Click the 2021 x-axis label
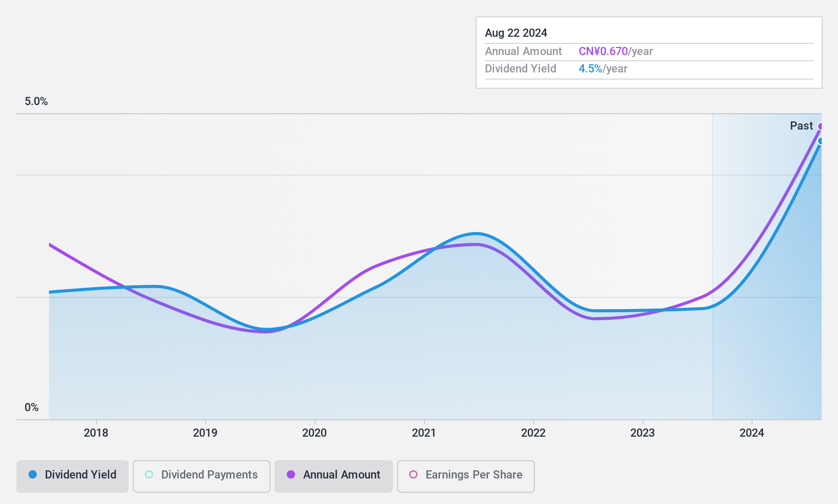This screenshot has width=838, height=504. tap(424, 433)
